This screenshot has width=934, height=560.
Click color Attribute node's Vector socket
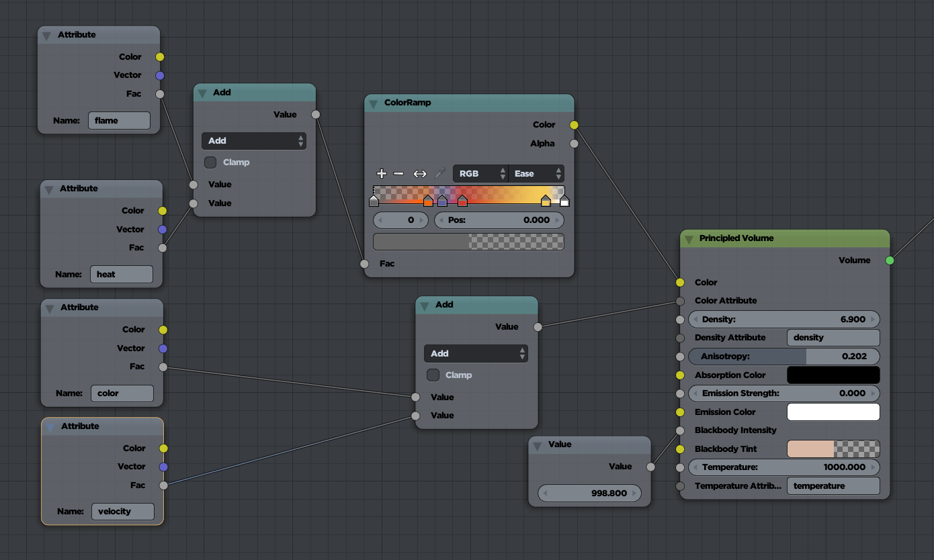pyautogui.click(x=163, y=348)
